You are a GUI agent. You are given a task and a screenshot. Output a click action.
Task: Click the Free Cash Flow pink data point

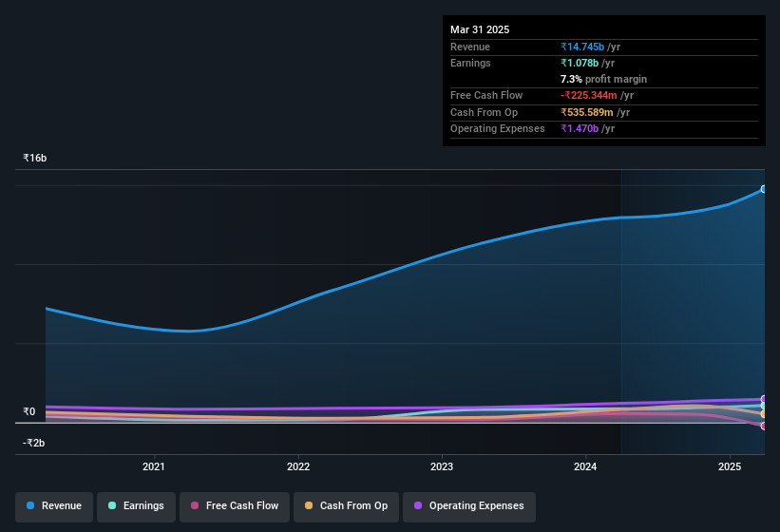click(x=764, y=427)
